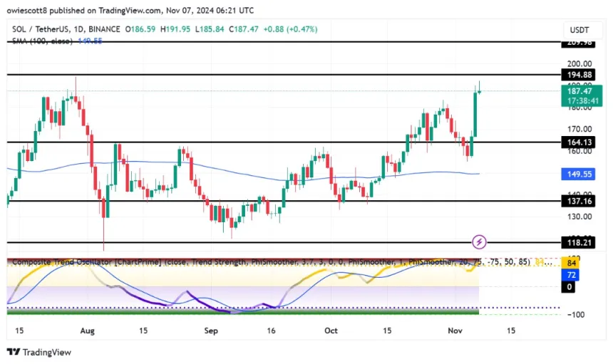Click the TradingView logo icon

pos(13,352)
